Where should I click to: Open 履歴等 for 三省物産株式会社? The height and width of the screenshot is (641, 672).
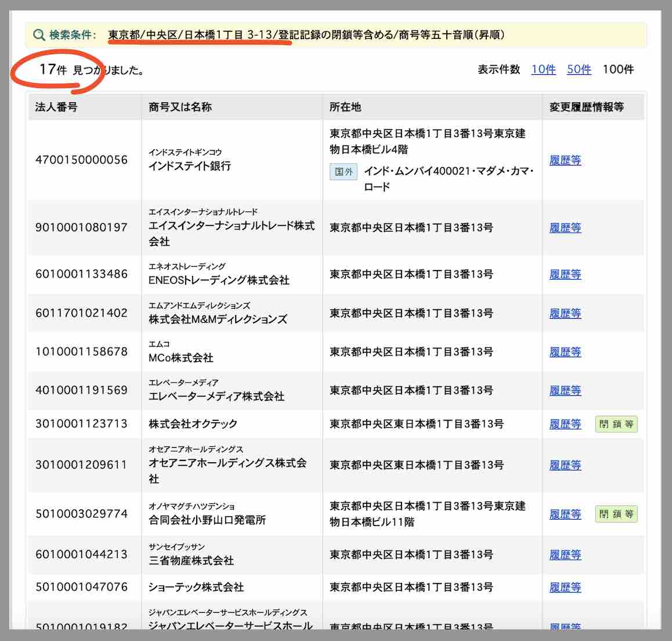coord(565,554)
